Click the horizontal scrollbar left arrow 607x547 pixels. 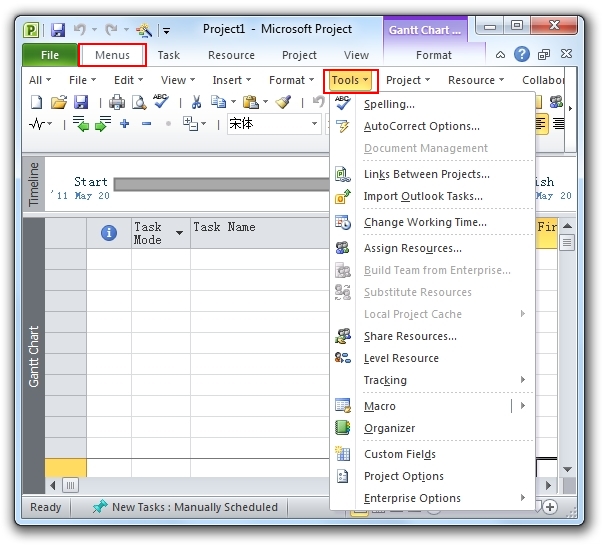tap(53, 485)
